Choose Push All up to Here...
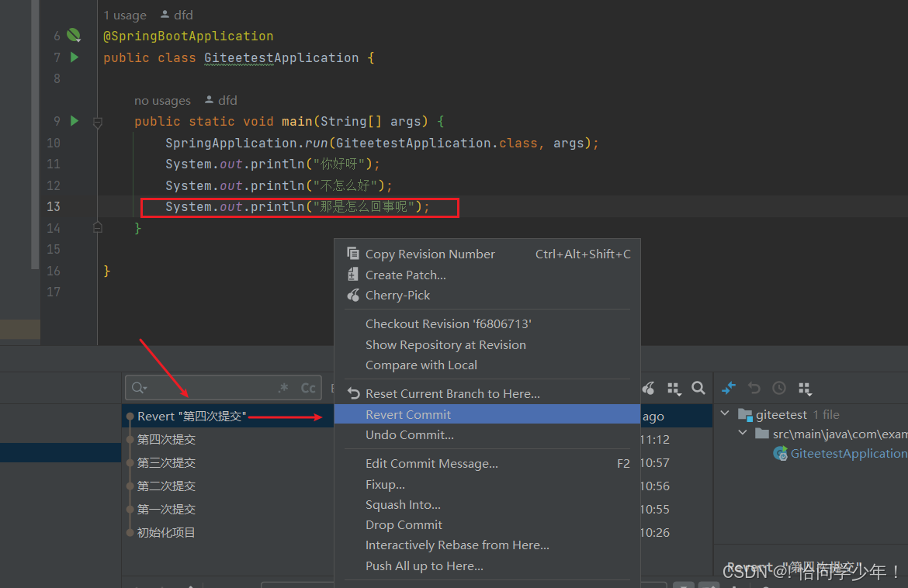This screenshot has height=588, width=908. [487, 566]
